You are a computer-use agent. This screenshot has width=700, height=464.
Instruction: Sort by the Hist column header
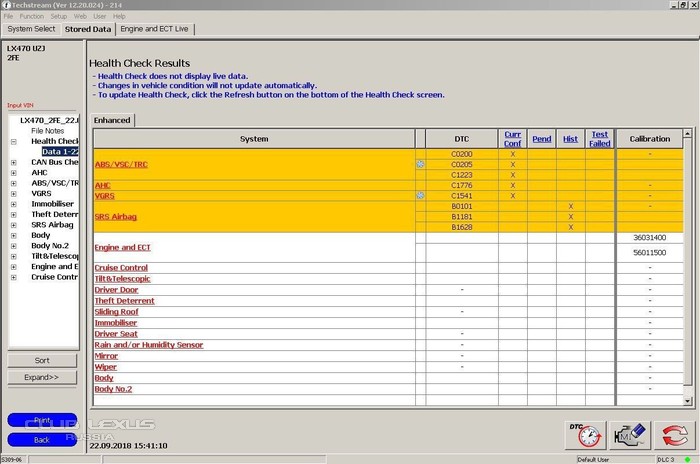(x=570, y=139)
